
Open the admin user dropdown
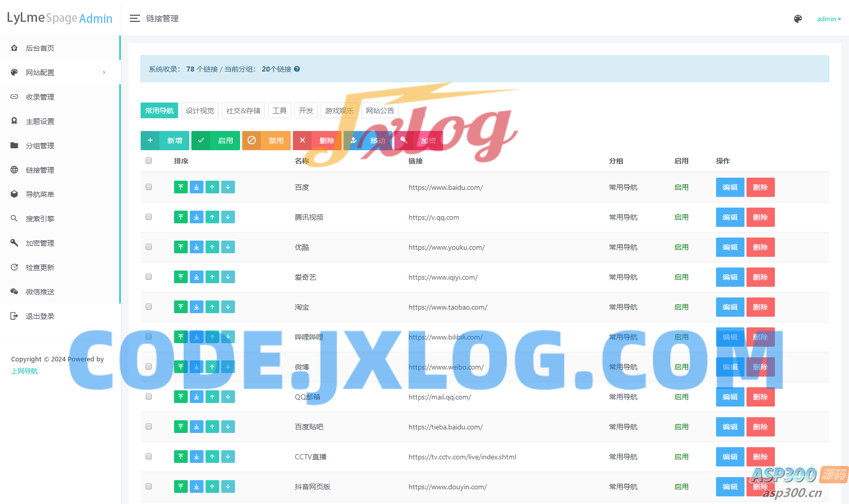[x=828, y=19]
